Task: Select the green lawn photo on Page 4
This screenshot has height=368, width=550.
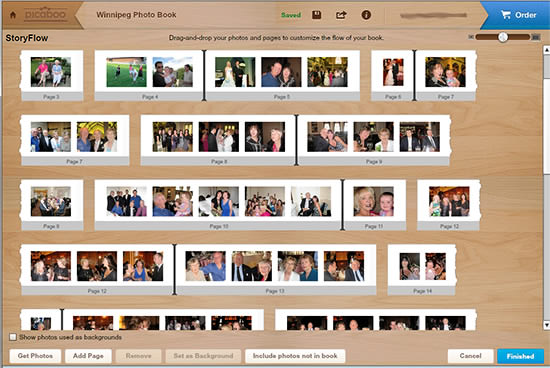Action: (127, 72)
